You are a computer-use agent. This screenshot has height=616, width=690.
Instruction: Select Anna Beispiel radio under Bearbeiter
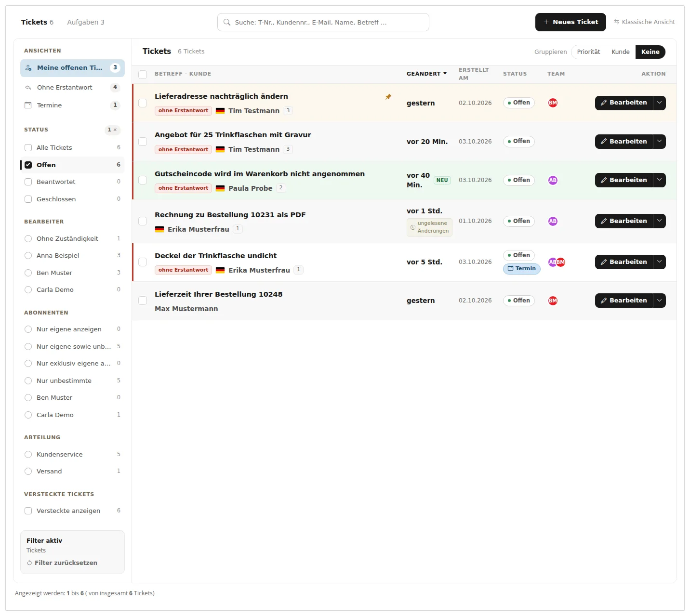pyautogui.click(x=28, y=256)
